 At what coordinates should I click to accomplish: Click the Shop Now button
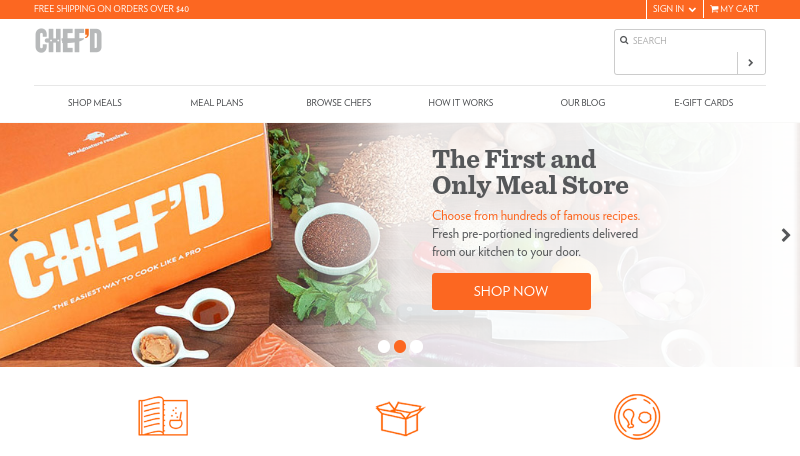point(511,291)
